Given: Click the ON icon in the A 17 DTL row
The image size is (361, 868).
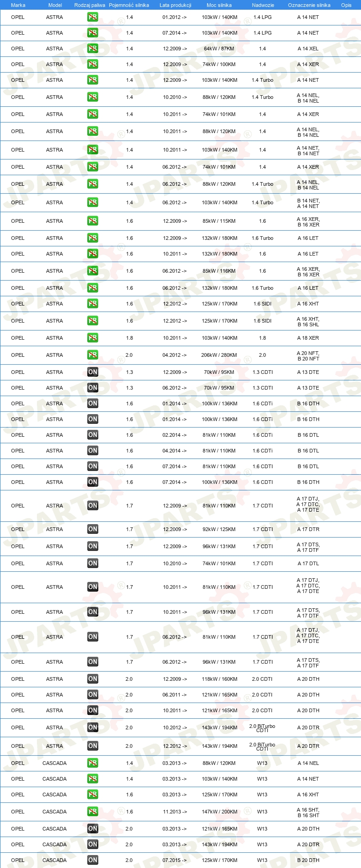Looking at the screenshot, I should 93,563.
